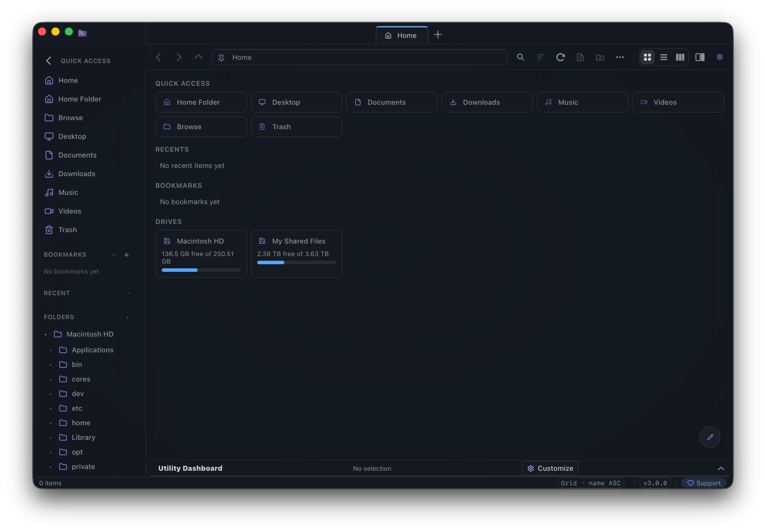Click the app logo icon in title bar
The width and height of the screenshot is (766, 532).
[82, 33]
